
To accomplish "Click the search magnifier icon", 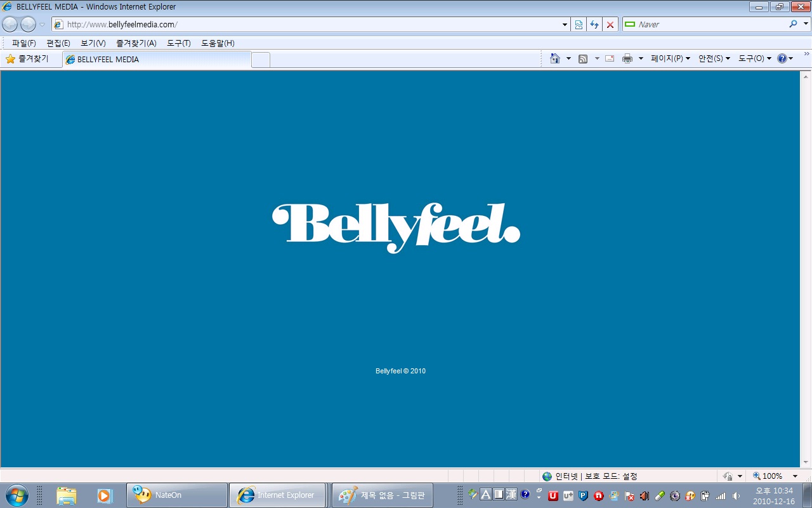I will point(793,24).
